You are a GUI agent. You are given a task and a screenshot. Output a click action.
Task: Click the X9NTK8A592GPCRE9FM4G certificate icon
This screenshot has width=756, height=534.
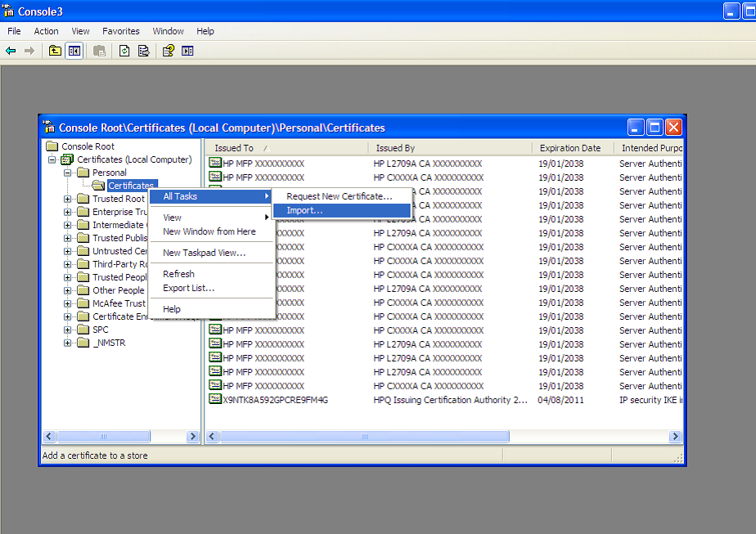point(215,400)
